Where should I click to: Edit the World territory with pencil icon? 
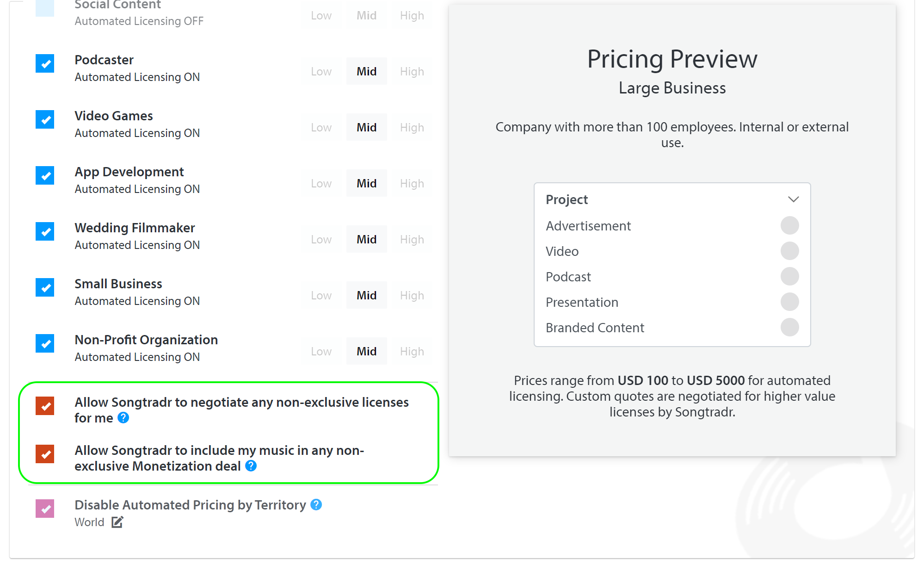coord(117,522)
